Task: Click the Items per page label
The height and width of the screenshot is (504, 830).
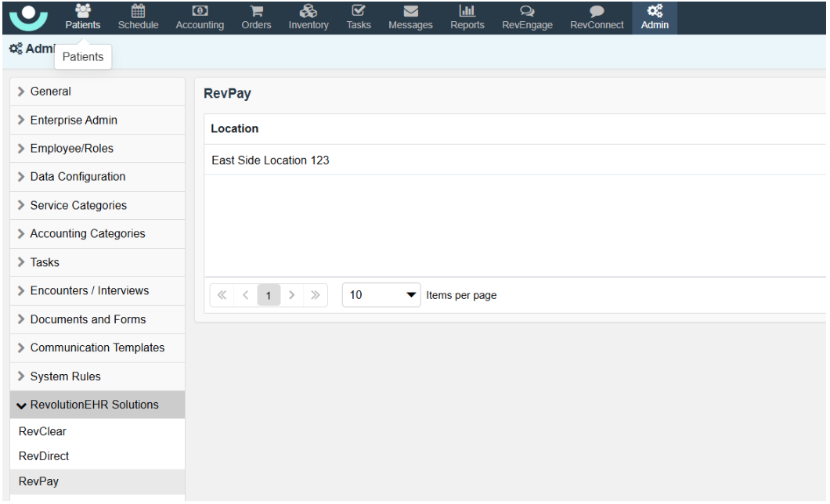Action: coord(461,295)
